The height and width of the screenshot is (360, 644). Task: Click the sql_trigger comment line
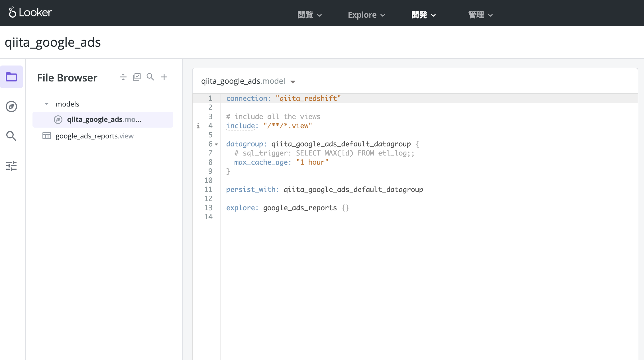(324, 153)
